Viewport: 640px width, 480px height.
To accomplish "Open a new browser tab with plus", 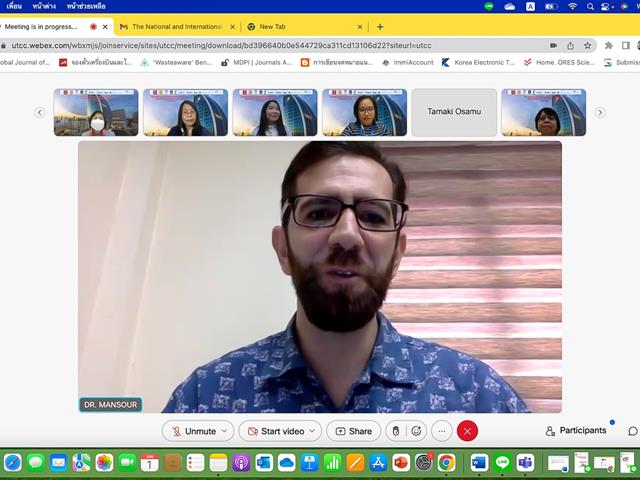I will [380, 27].
